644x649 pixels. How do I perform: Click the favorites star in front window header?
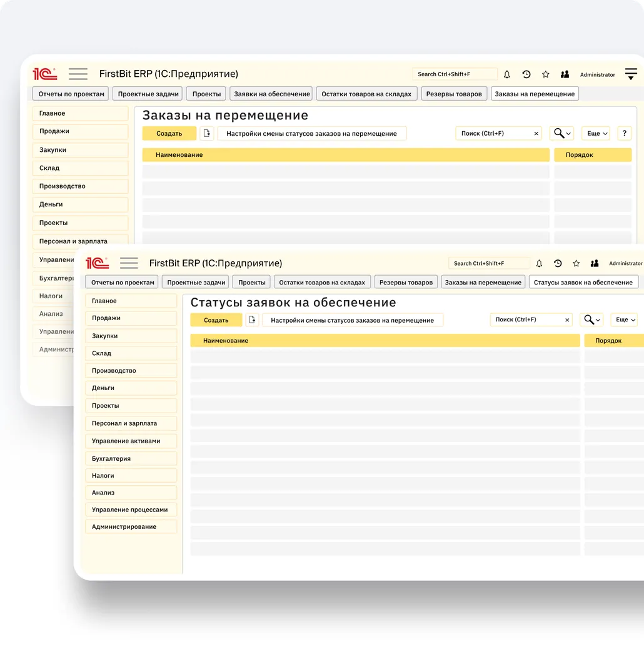click(x=576, y=264)
